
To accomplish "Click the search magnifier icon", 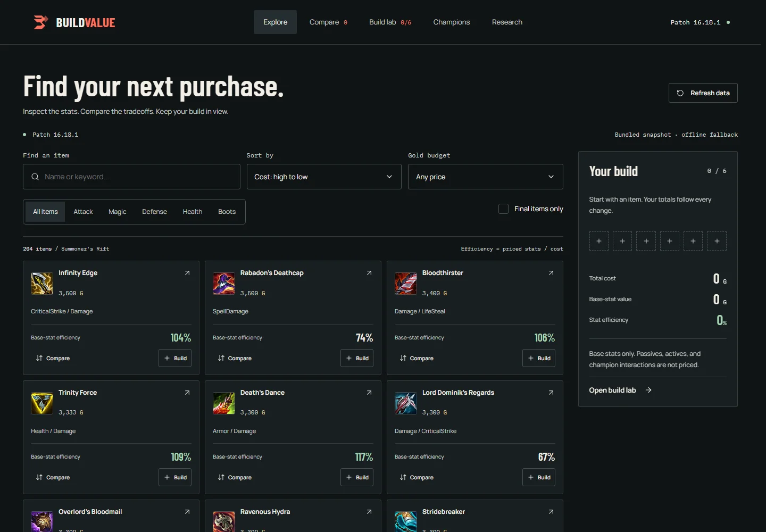I will pyautogui.click(x=35, y=177).
